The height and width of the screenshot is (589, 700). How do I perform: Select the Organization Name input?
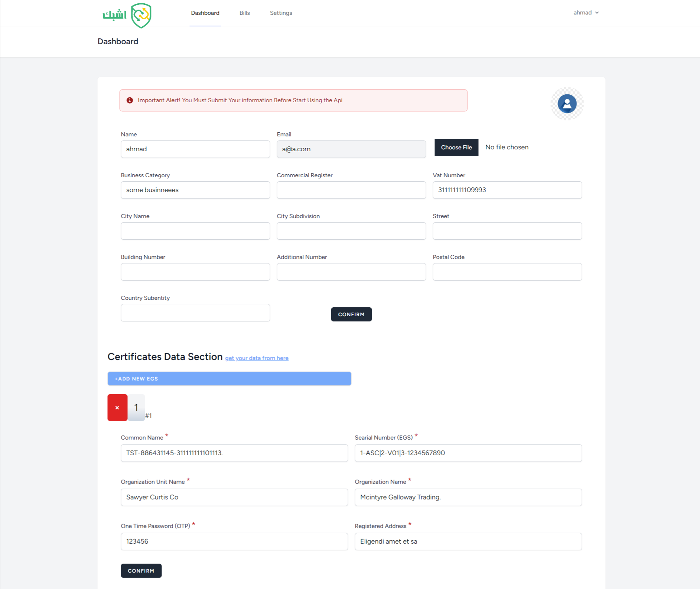[x=468, y=497]
